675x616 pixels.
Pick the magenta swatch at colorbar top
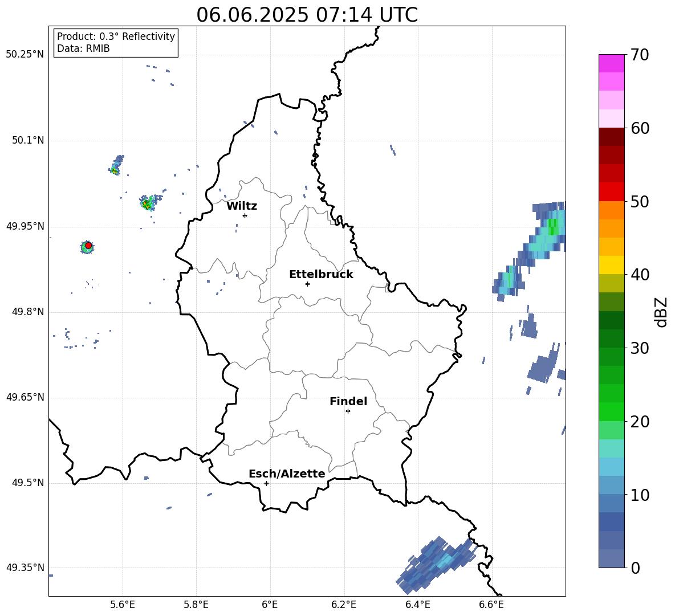point(611,63)
